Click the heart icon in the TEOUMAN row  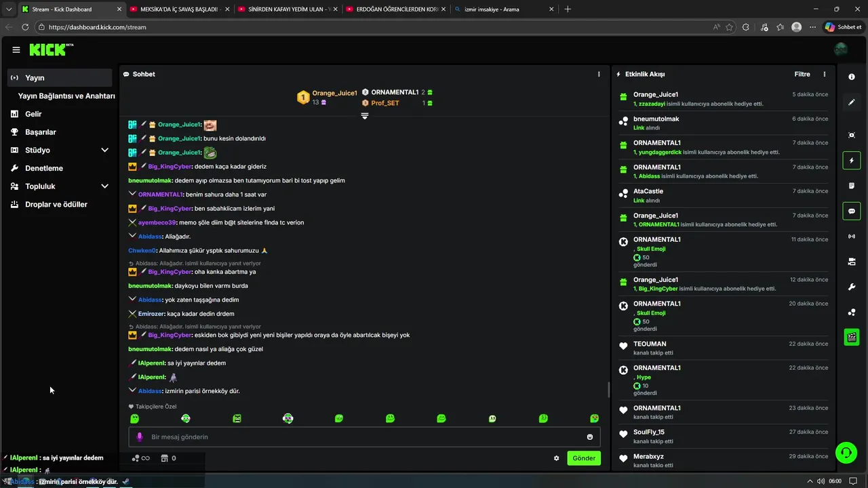(623, 346)
